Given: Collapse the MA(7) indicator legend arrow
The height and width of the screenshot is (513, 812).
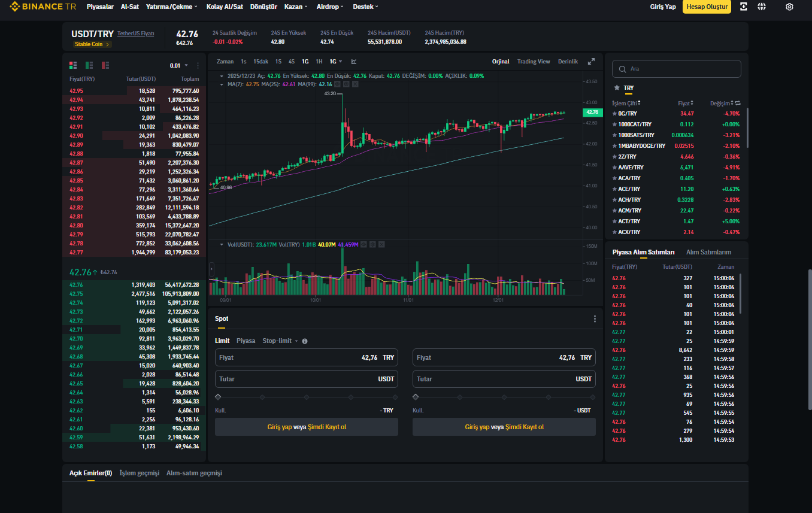Looking at the screenshot, I should click(223, 84).
